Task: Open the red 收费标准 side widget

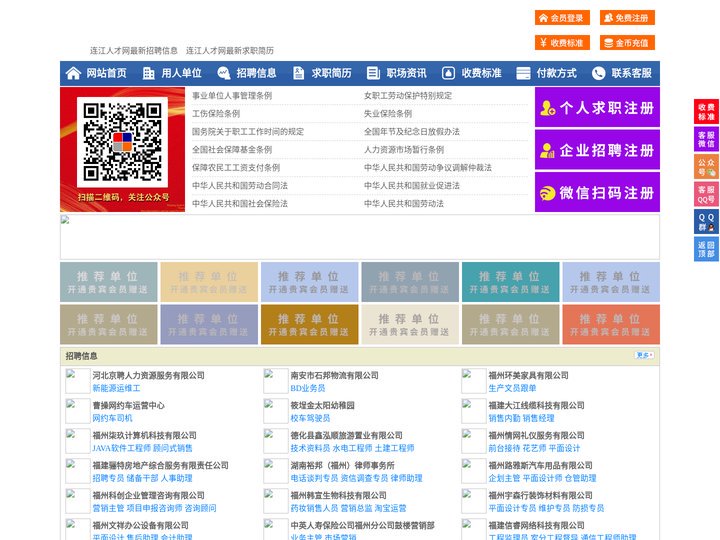Action: [x=706, y=112]
